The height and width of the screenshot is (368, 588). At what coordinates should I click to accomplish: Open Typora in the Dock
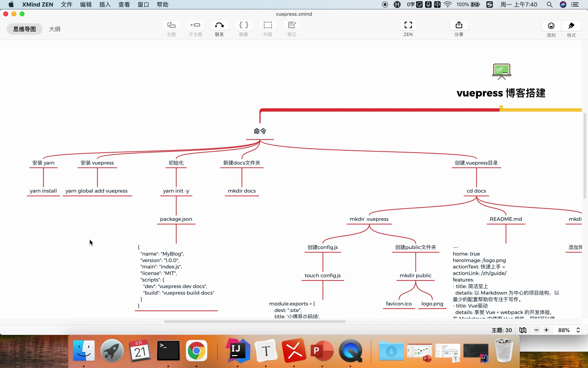tap(266, 350)
